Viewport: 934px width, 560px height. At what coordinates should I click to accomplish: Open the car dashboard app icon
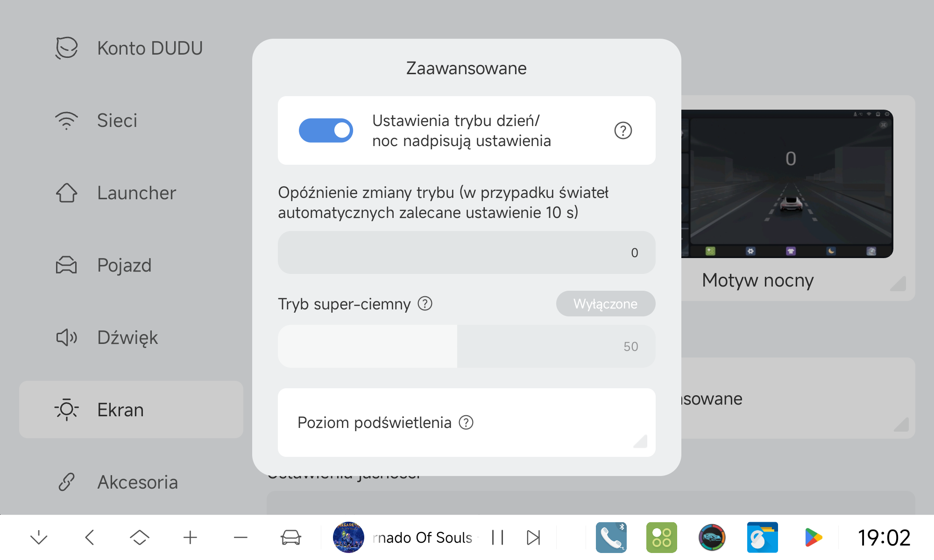pyautogui.click(x=712, y=538)
